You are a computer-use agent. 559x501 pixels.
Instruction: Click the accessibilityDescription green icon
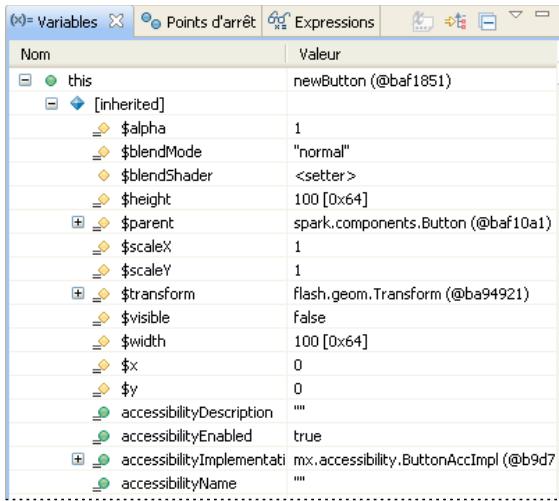tap(101, 413)
